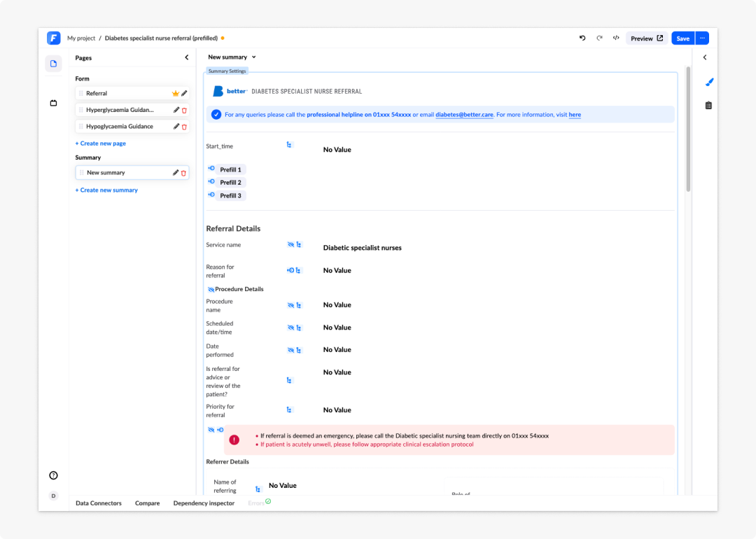Select the Hyperglycaemia Guidance page item

click(x=132, y=110)
